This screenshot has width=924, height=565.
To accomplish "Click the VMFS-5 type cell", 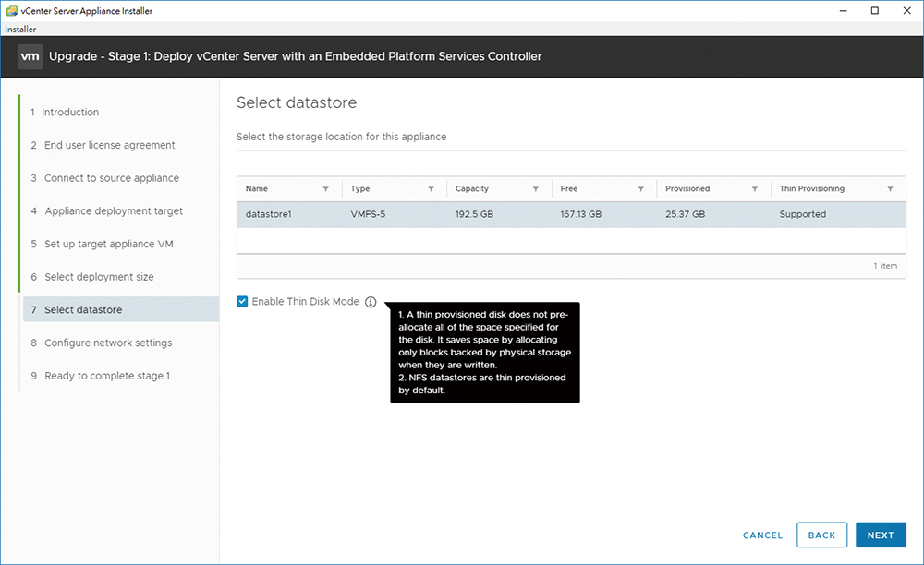I will (x=368, y=214).
